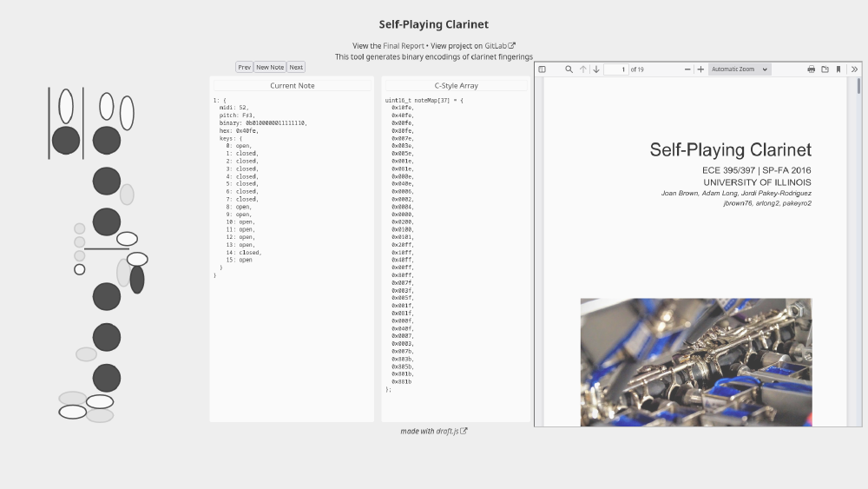868x489 pixels.
Task: Select the 0x0000 array entry
Action: 403,215
